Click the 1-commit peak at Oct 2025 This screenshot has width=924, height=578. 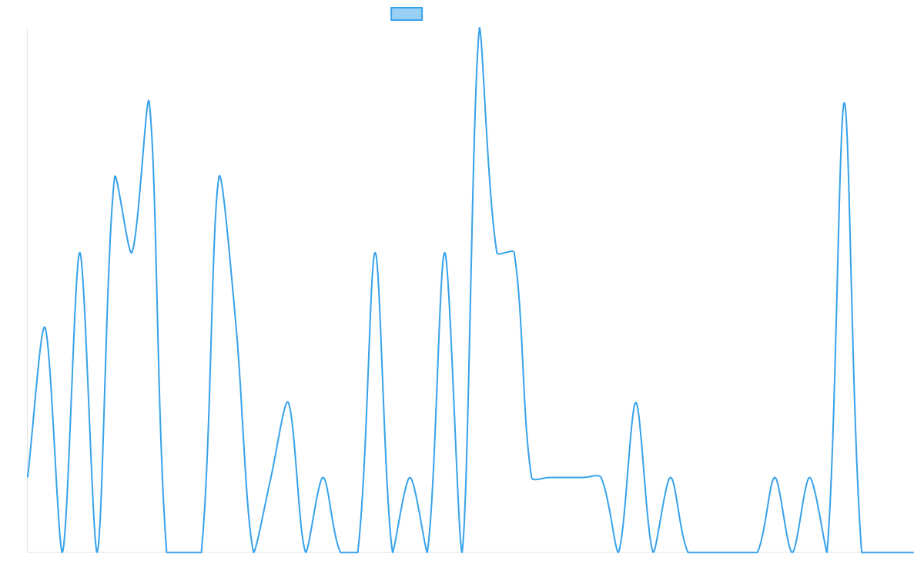[x=670, y=478]
